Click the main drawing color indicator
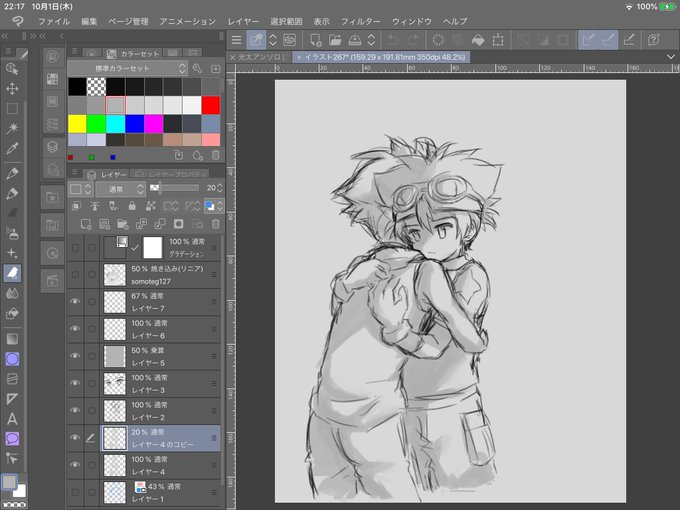 point(9,482)
